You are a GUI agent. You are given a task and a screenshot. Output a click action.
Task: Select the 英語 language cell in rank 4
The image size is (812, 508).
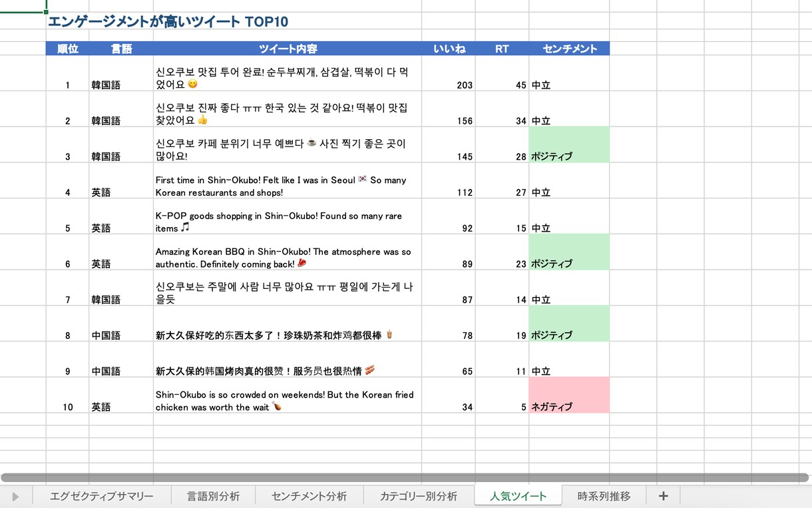coord(121,180)
